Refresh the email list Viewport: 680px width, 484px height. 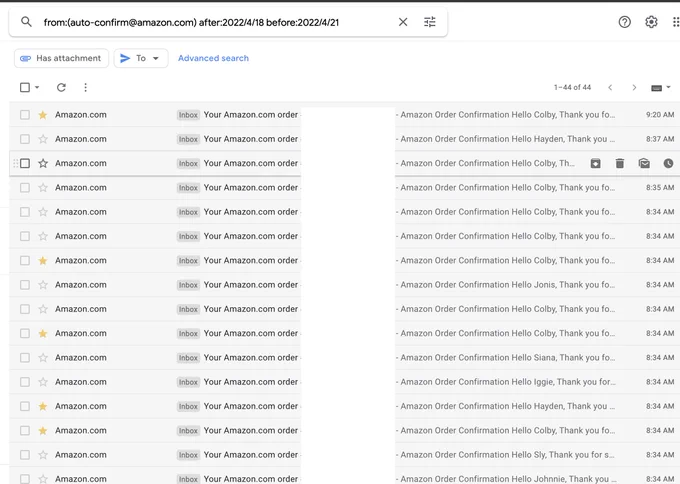point(61,88)
